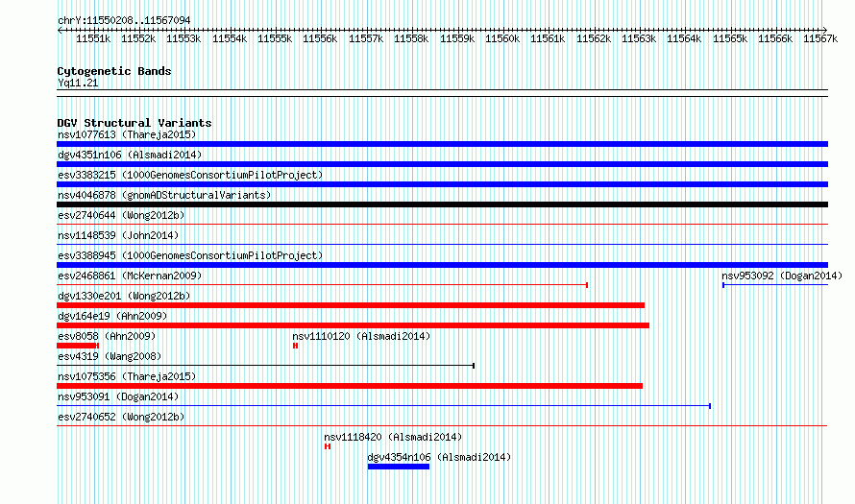Click the 11551k ruler tick label
The height and width of the screenshot is (504, 855).
click(93, 39)
